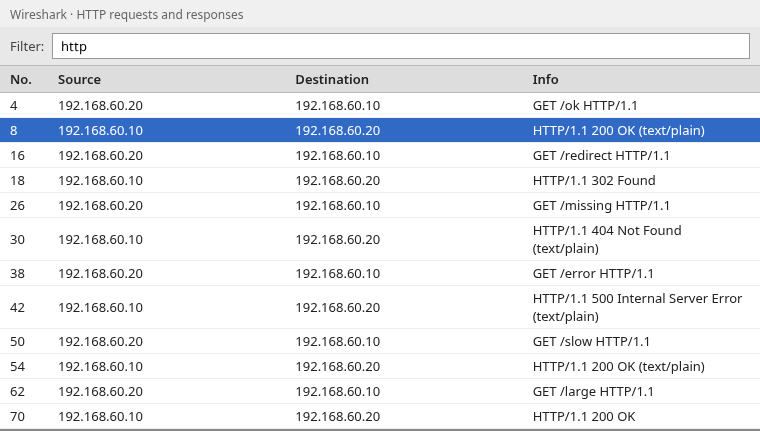Click packet number 18 cell

click(17, 180)
